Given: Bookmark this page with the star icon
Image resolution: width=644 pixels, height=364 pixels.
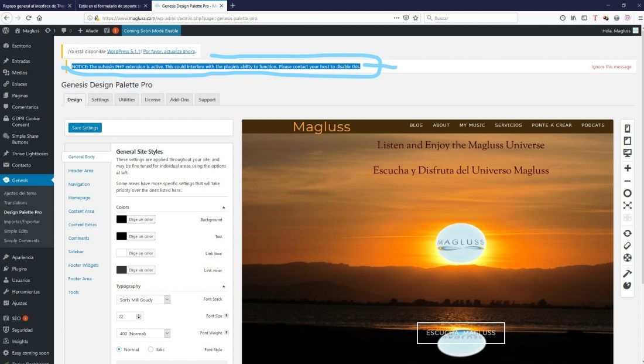Looking at the screenshot, I should (416, 18).
